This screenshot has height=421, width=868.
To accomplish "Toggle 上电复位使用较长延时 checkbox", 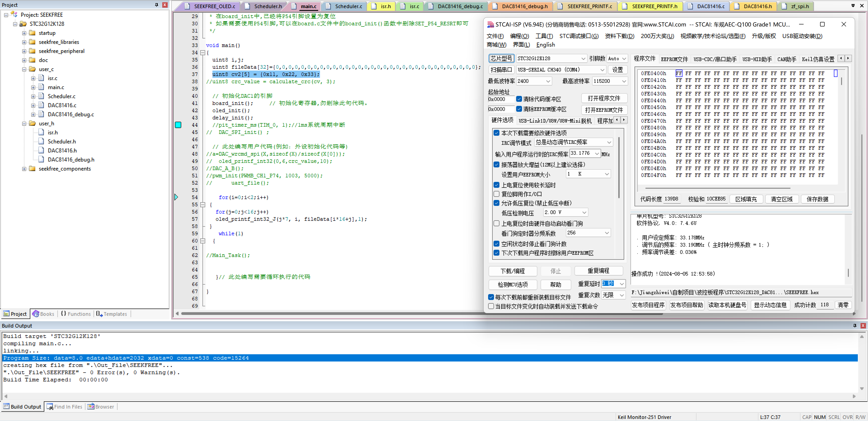I will (x=497, y=185).
